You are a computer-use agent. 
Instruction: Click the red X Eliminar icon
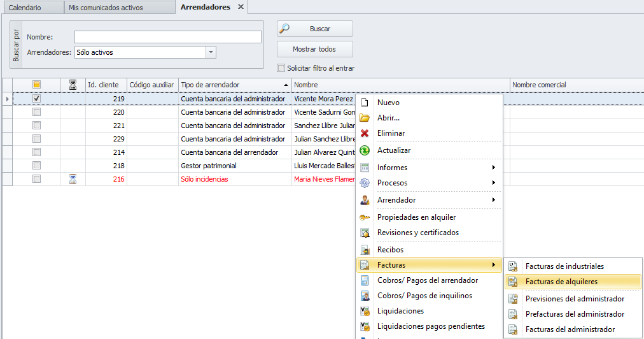point(364,133)
